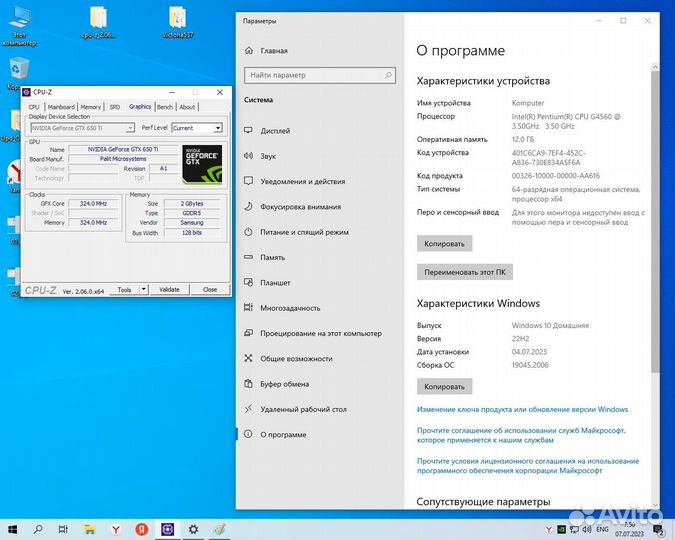Select the Windows 10 Домашняя edition text

550,325
